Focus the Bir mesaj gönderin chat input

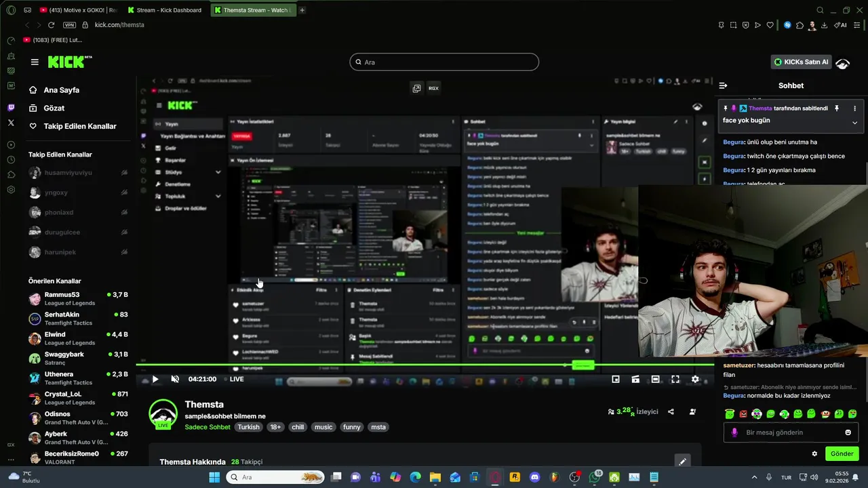791,432
